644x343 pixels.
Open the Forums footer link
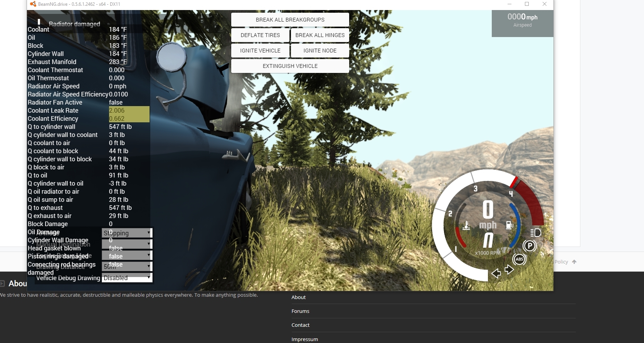point(300,311)
